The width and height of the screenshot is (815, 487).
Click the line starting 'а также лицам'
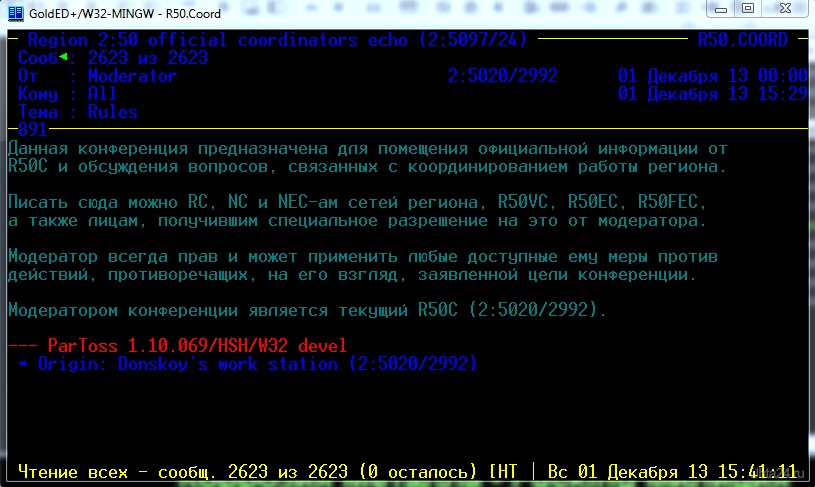pos(357,221)
